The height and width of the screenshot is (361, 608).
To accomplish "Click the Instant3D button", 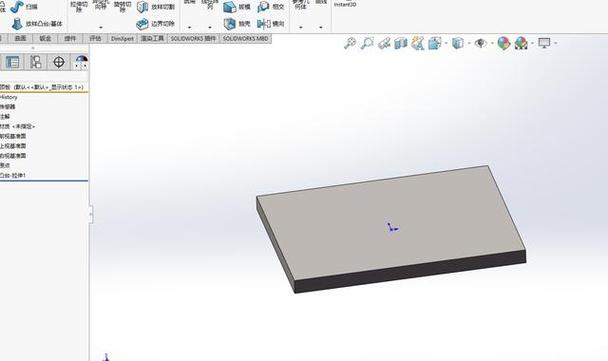I will [x=345, y=4].
